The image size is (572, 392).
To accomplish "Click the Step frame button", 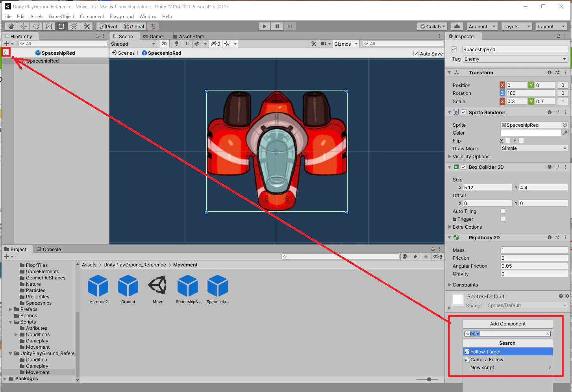I will [290, 26].
